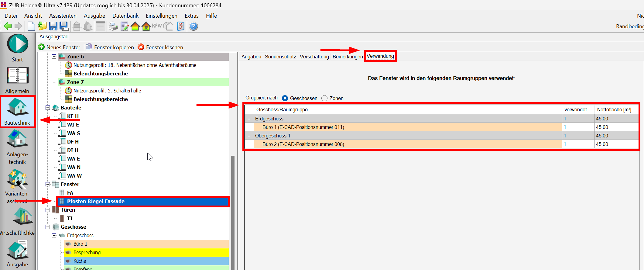The height and width of the screenshot is (270, 644).
Task: Collapse the Zone 6 tree node
Action: (54, 57)
